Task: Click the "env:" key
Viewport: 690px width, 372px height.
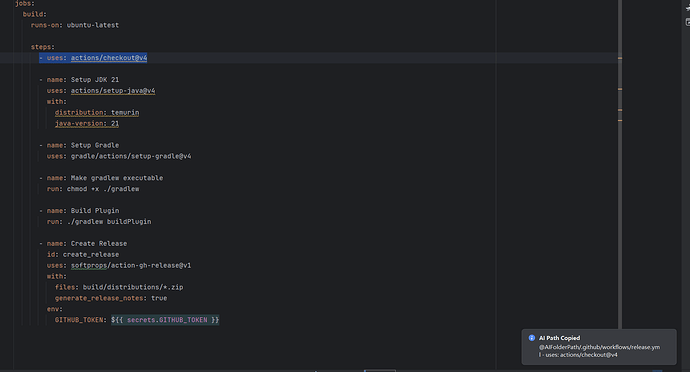Action: coord(55,309)
